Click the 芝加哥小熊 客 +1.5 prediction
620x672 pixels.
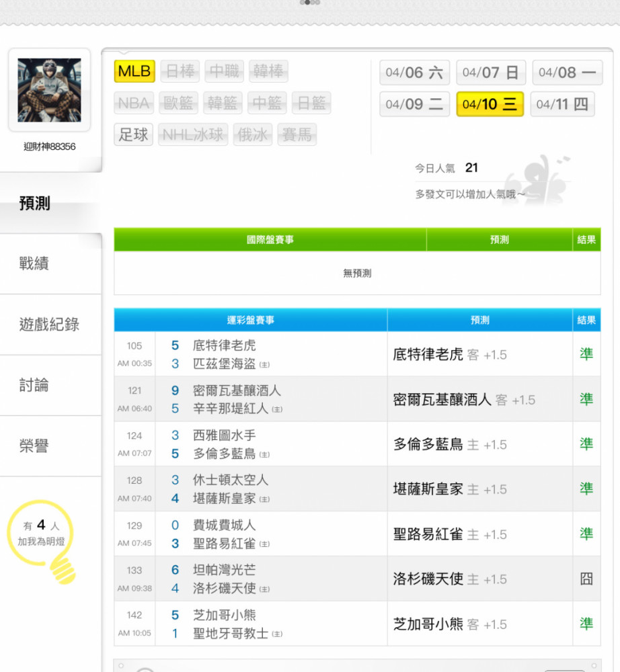click(450, 624)
